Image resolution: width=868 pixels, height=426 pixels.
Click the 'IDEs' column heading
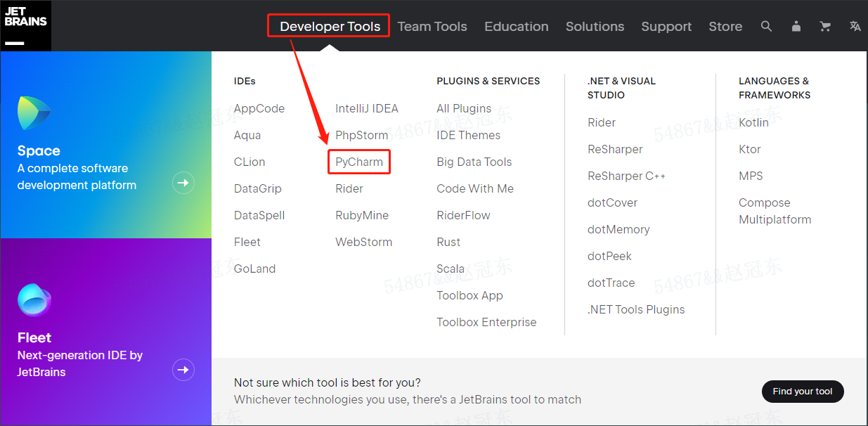245,81
